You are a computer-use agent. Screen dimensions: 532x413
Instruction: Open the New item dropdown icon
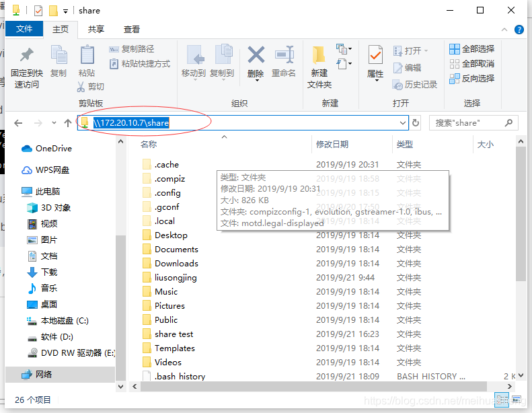tap(344, 49)
